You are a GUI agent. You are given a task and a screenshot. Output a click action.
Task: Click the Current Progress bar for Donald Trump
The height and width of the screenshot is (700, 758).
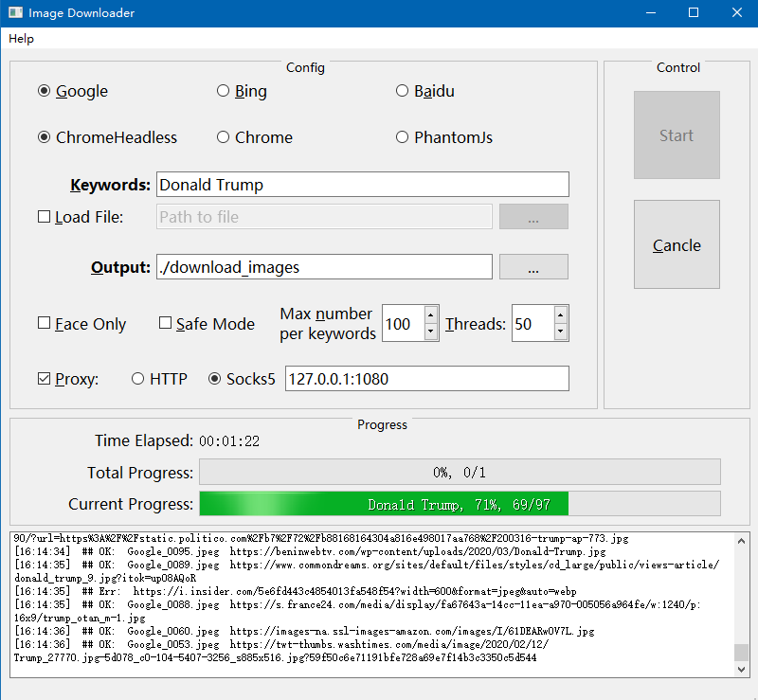click(460, 504)
